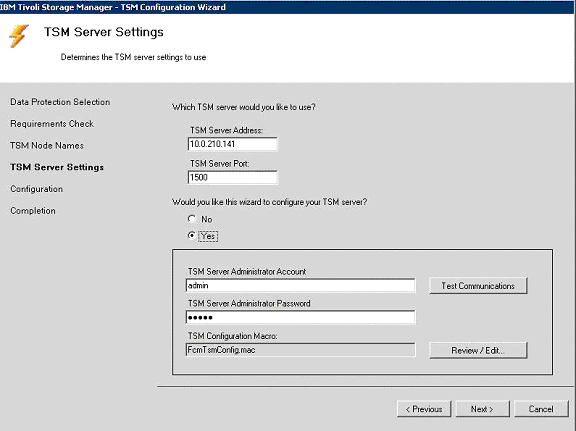Click the TSM Server Settings page heading
576x431 pixels.
tap(104, 32)
